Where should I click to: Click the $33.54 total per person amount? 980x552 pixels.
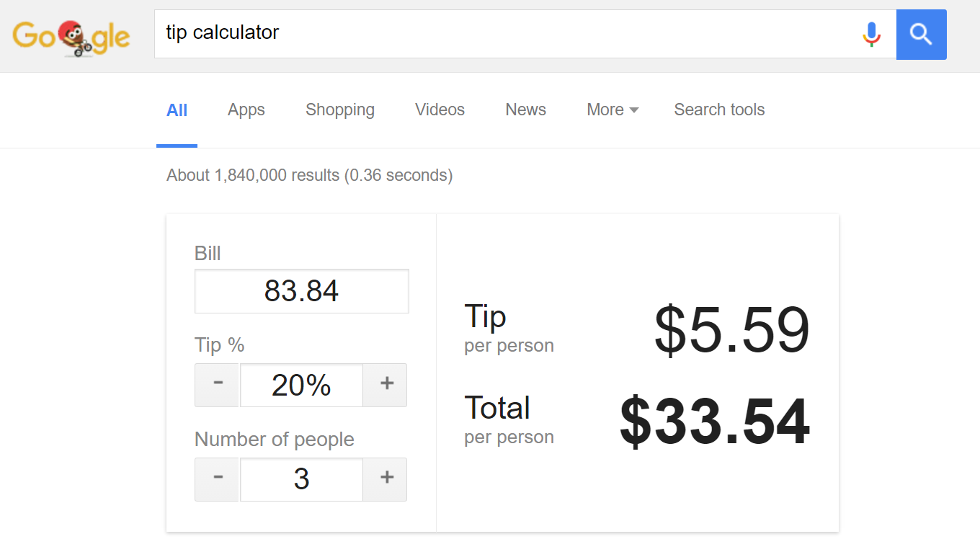coord(715,422)
